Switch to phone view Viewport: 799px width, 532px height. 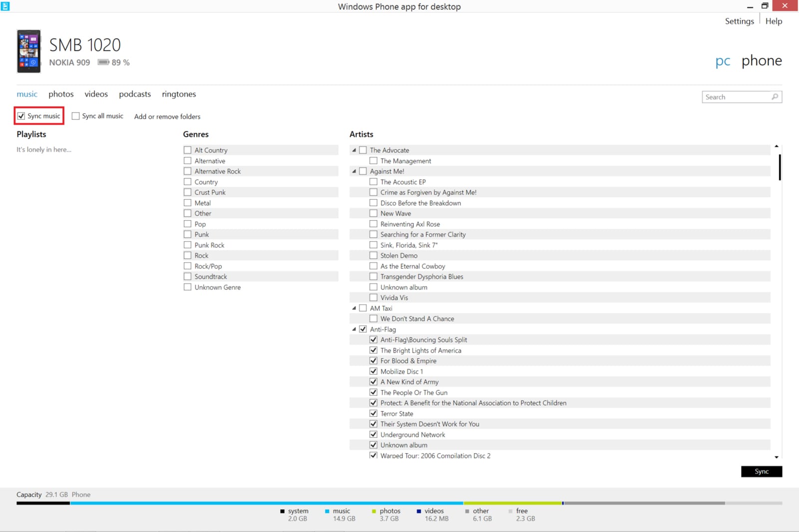(762, 61)
